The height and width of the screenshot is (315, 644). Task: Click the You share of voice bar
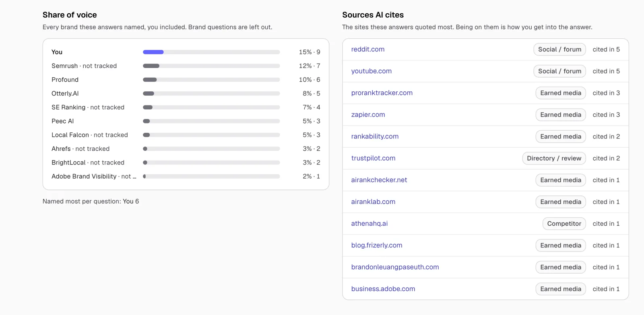pyautogui.click(x=211, y=52)
